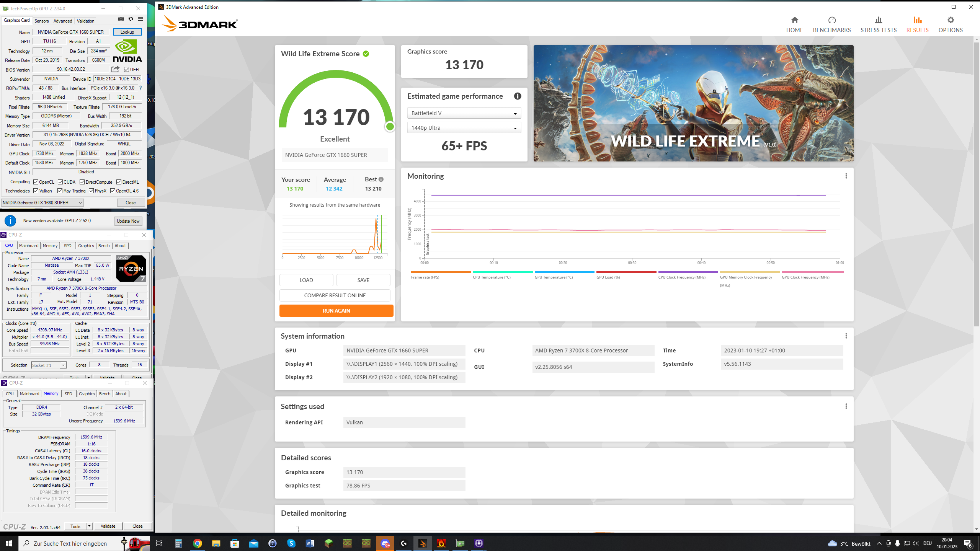
Task: Open the GPU selection dropdown in GPU-Z
Action: (x=42, y=203)
